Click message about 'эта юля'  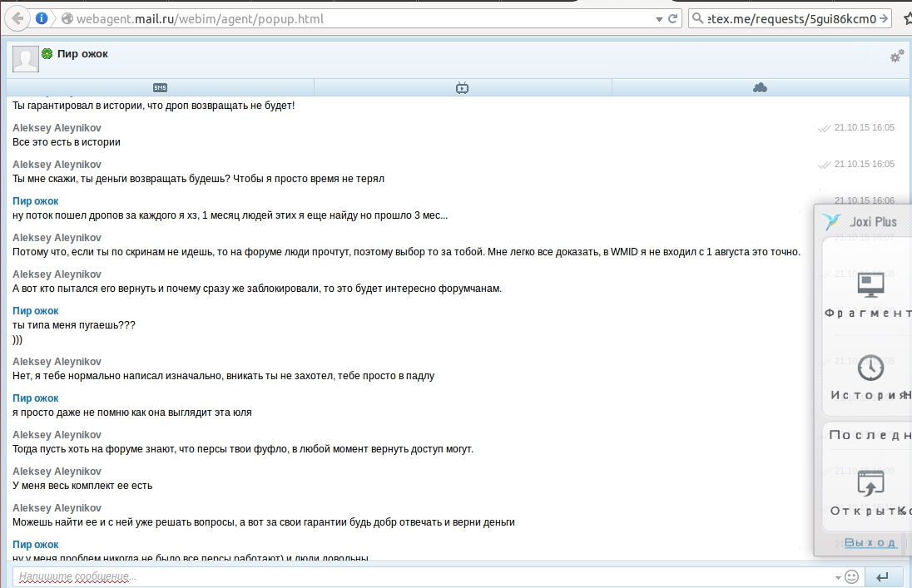coord(132,413)
